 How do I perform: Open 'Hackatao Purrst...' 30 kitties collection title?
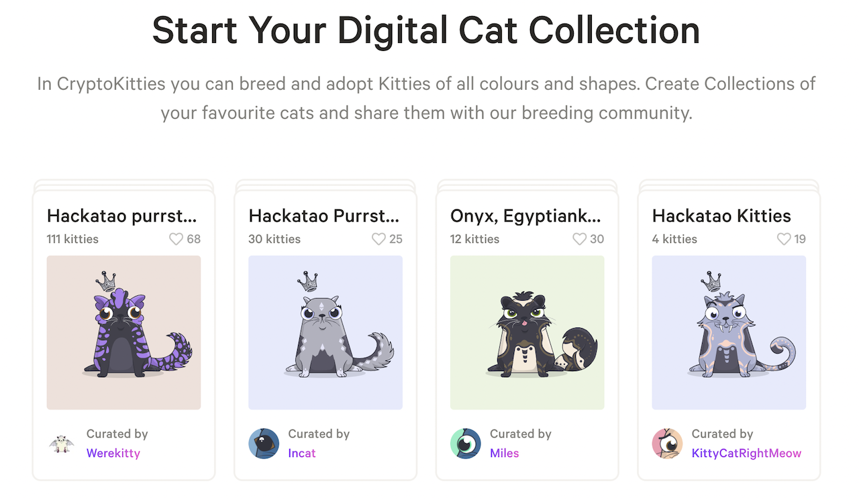(324, 215)
